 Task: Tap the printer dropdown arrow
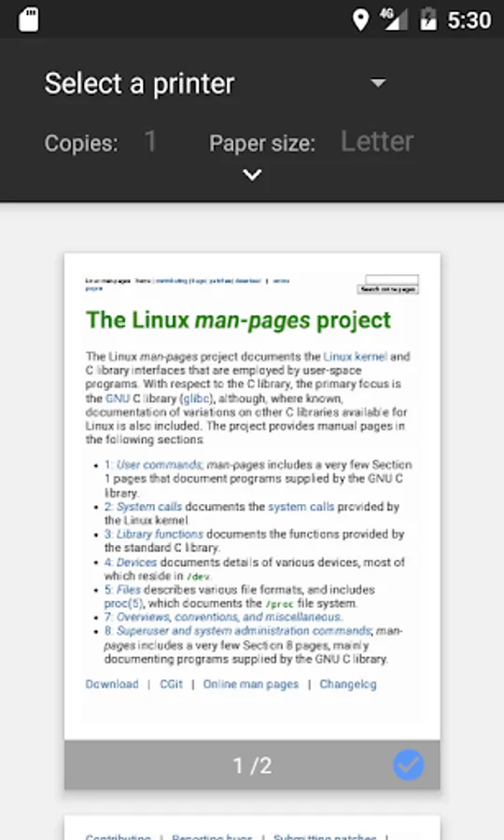pos(378,83)
